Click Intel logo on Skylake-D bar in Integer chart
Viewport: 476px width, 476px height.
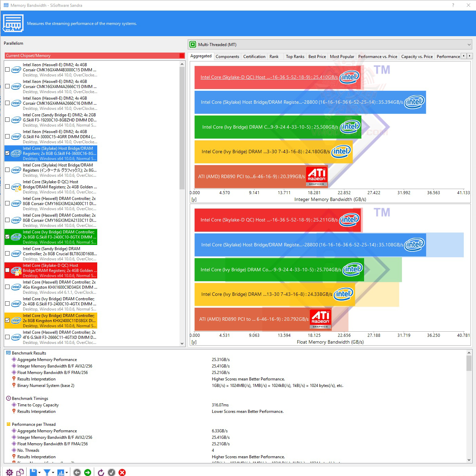(x=349, y=77)
